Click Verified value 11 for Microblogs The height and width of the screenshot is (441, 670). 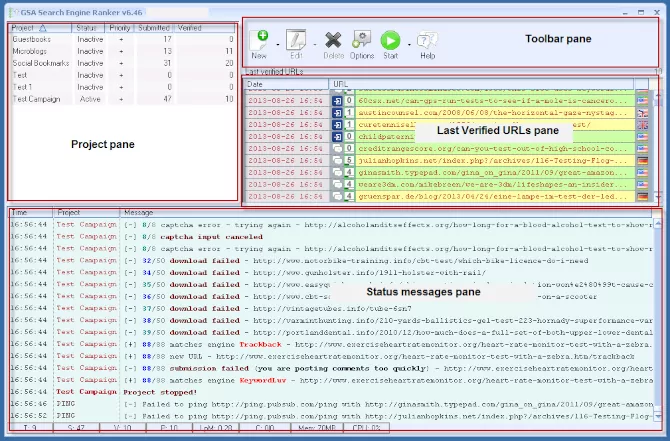pos(229,51)
